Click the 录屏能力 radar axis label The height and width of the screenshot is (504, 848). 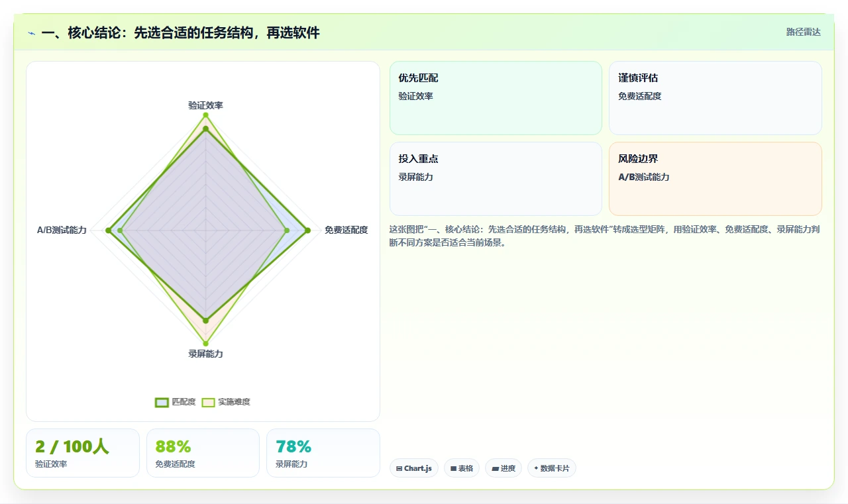pyautogui.click(x=205, y=354)
